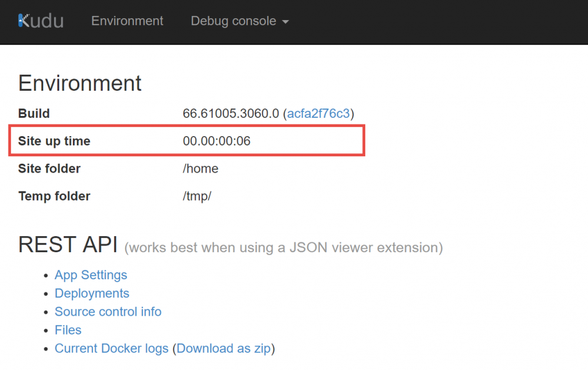Open the Environment navbar item
The image size is (588, 370).
[127, 21]
